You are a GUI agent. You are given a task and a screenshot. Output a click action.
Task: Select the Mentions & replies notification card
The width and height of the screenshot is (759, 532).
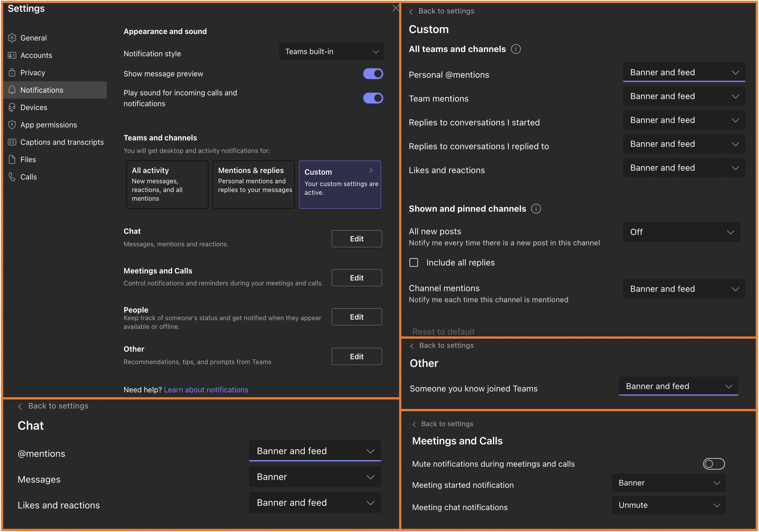point(253,185)
